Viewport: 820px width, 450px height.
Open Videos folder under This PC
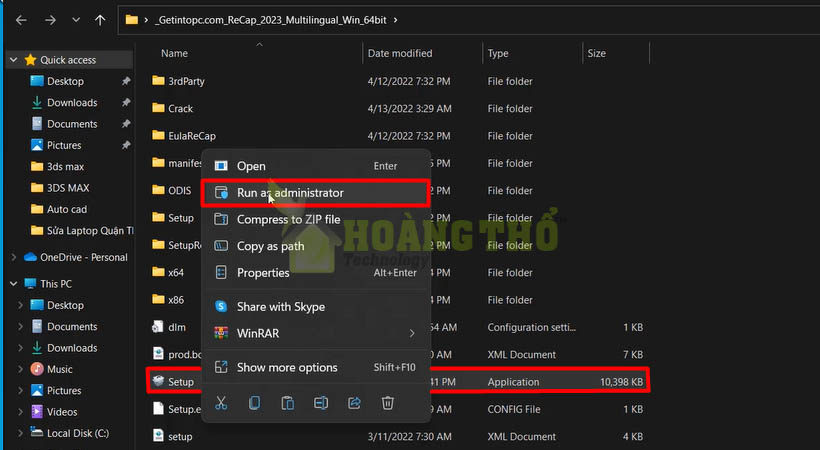[62, 412]
